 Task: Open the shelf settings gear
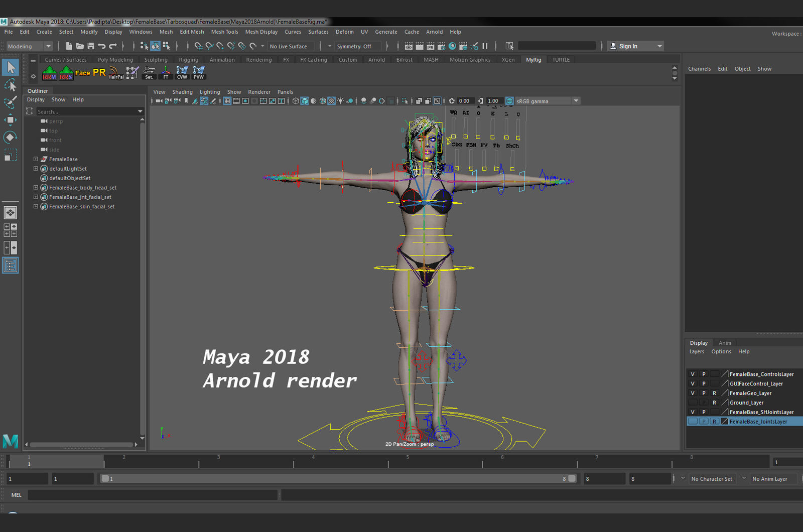coord(33,76)
